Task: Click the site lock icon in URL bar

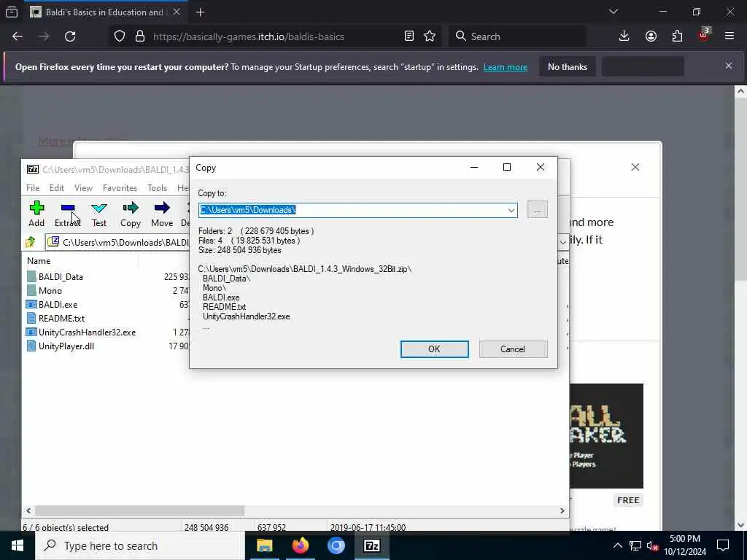Action: point(140,36)
